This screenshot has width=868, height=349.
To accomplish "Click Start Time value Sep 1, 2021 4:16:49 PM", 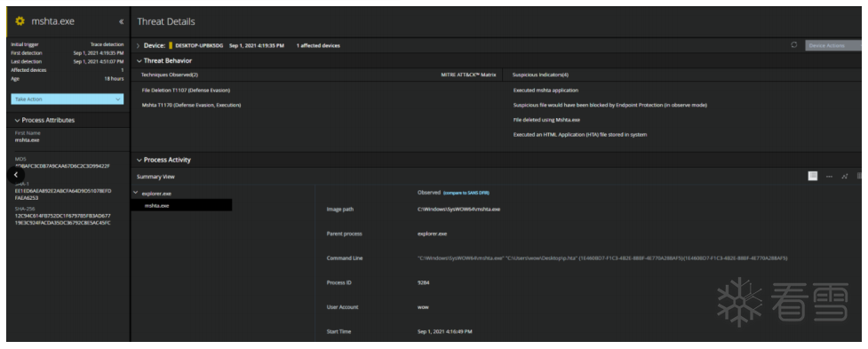I will click(x=444, y=331).
